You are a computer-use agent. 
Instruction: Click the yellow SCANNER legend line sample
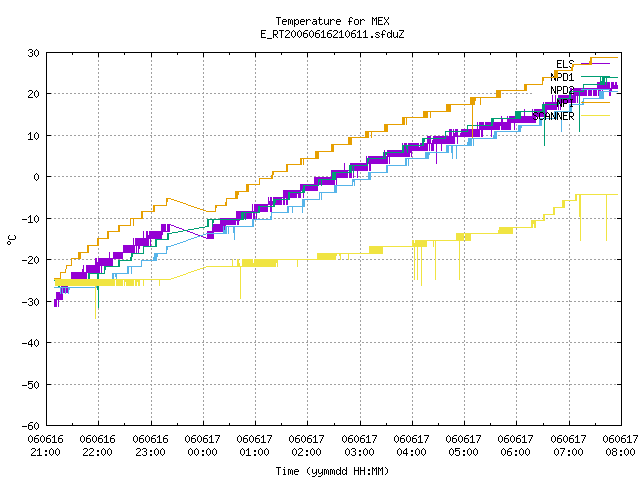(x=595, y=116)
